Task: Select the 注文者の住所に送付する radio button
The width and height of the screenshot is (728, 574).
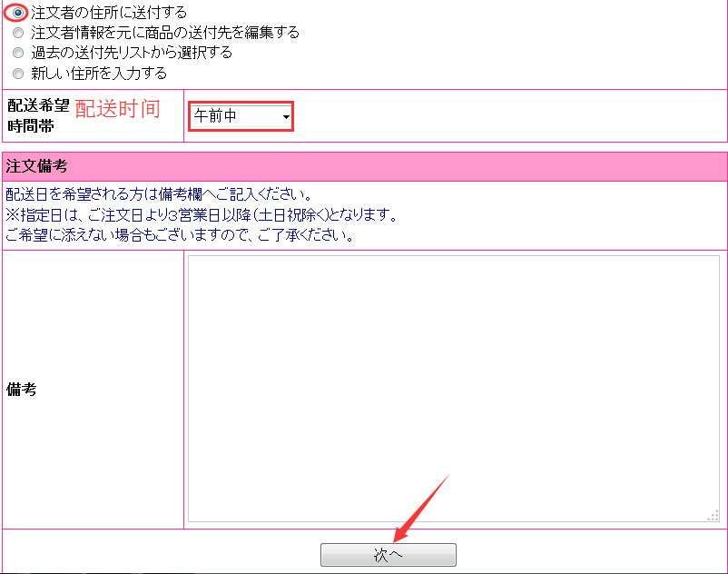Action: [x=18, y=13]
